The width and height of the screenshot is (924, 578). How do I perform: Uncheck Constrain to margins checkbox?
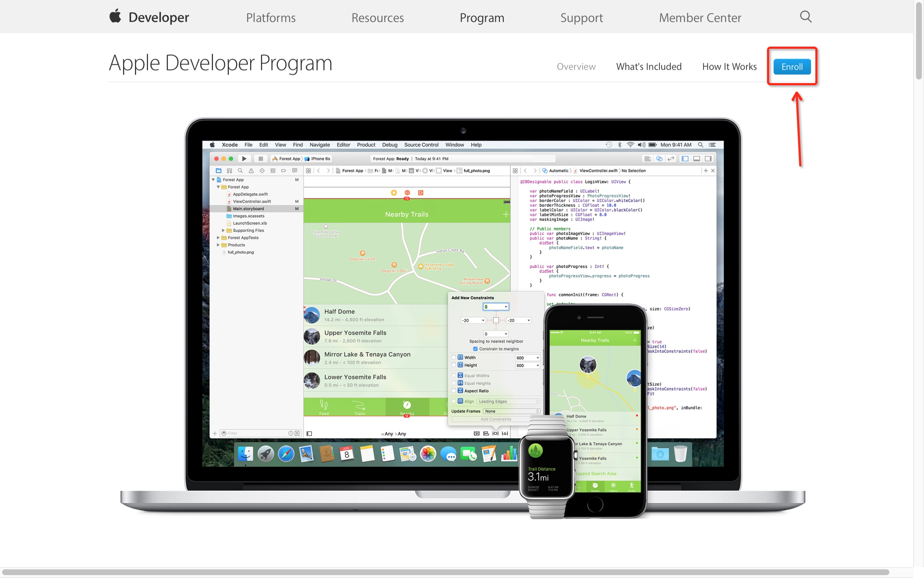475,349
